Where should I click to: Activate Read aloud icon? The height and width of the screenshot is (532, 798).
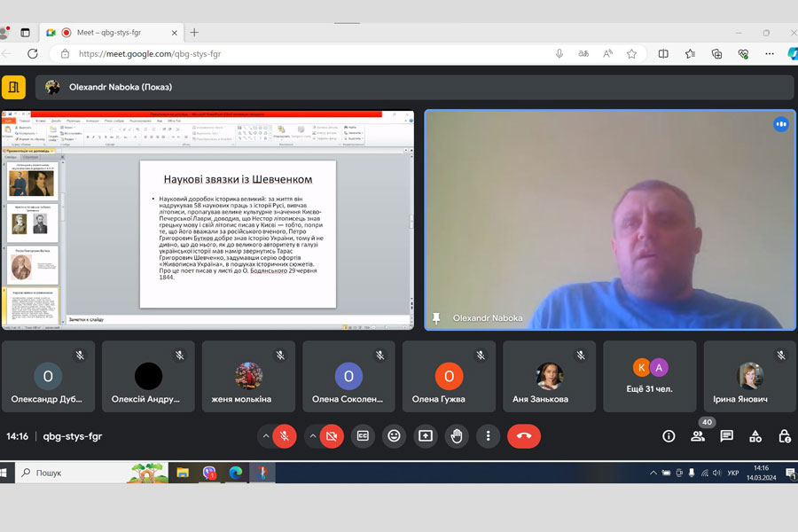tap(607, 53)
